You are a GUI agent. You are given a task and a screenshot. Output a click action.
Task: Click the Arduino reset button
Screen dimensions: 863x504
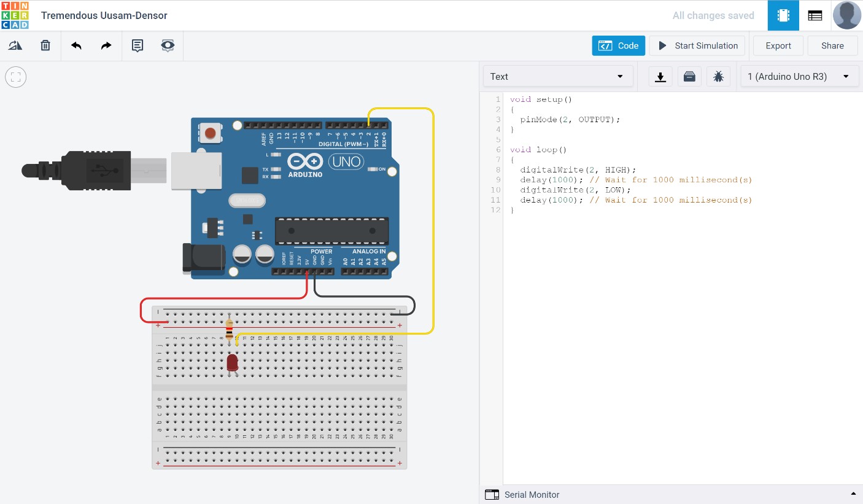(x=211, y=132)
